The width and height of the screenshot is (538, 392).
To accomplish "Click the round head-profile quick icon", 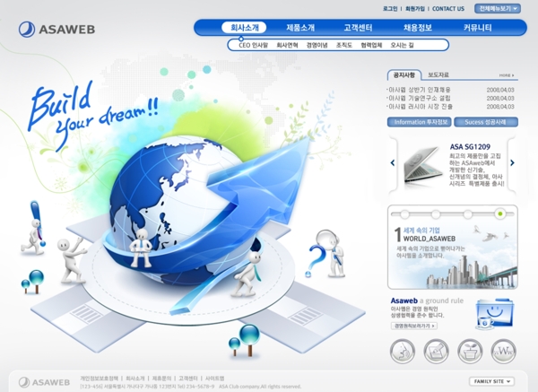I will point(403,351).
